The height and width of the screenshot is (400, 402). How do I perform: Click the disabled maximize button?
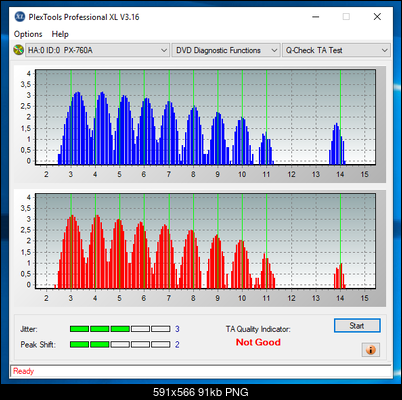tap(346, 17)
